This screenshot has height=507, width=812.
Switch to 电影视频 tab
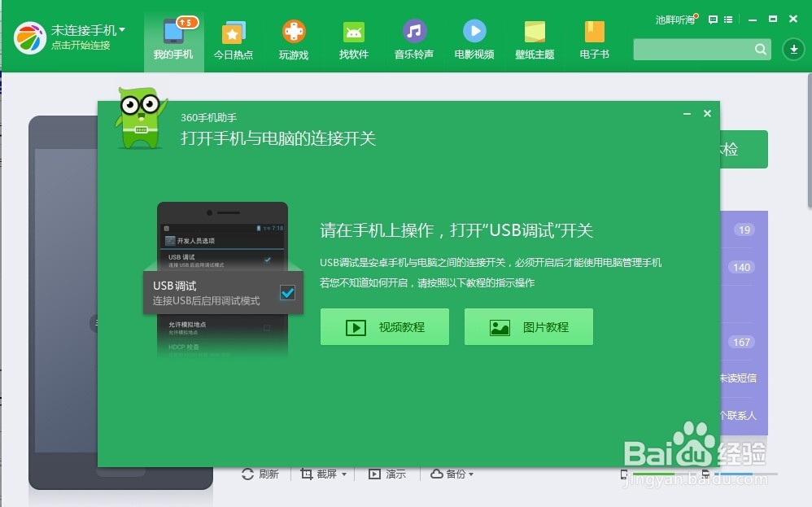pyautogui.click(x=474, y=42)
